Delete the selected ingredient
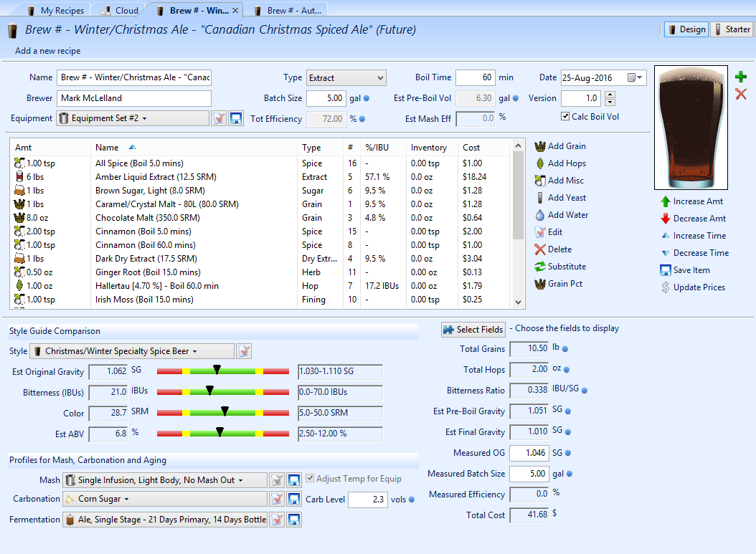756x554 pixels. click(x=553, y=249)
